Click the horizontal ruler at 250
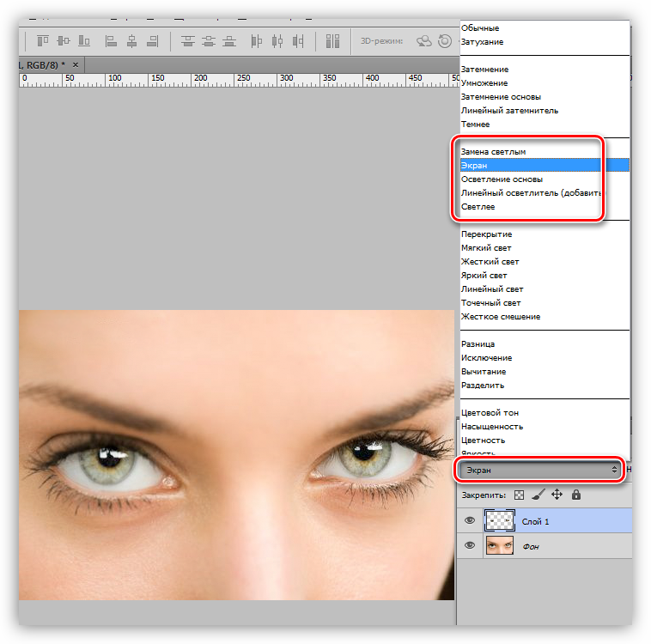This screenshot has height=644, width=651. tap(243, 78)
